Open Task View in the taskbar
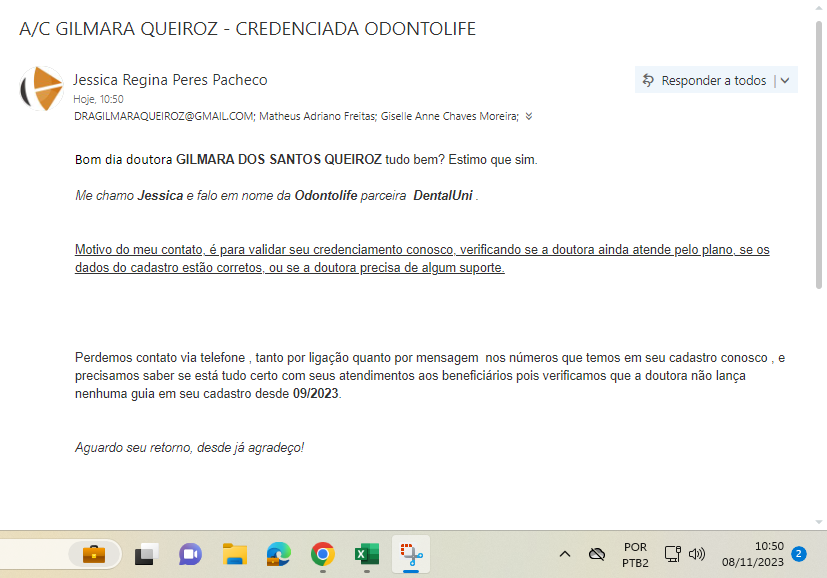 click(146, 554)
